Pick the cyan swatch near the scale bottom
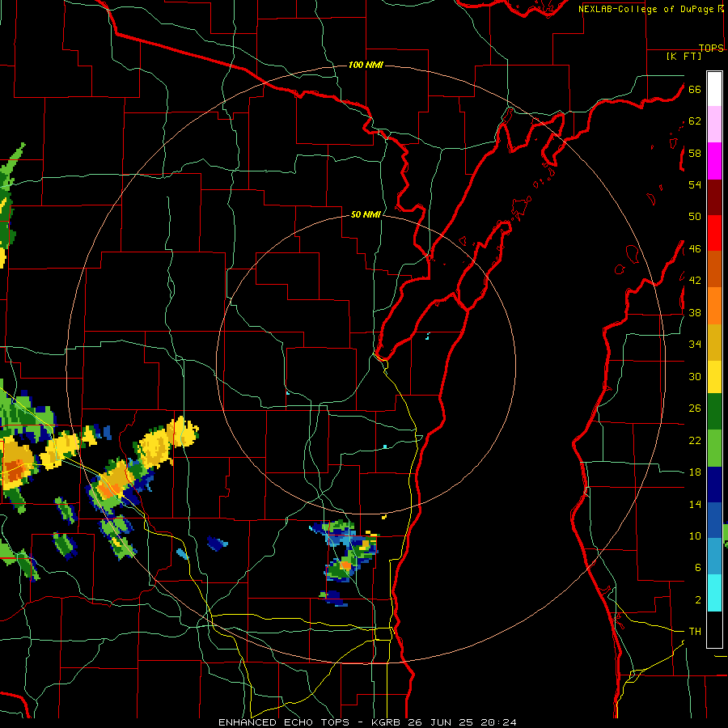This screenshot has height=728, width=728. 714,593
